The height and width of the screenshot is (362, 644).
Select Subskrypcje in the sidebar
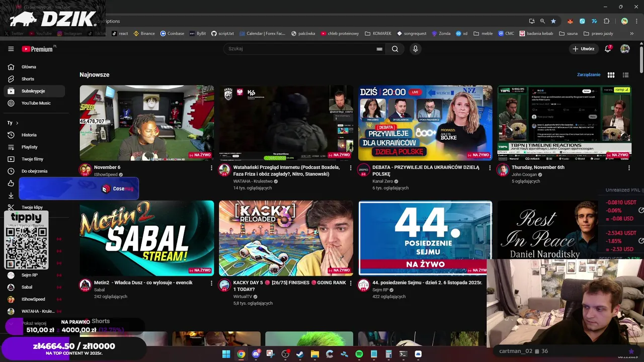34,91
